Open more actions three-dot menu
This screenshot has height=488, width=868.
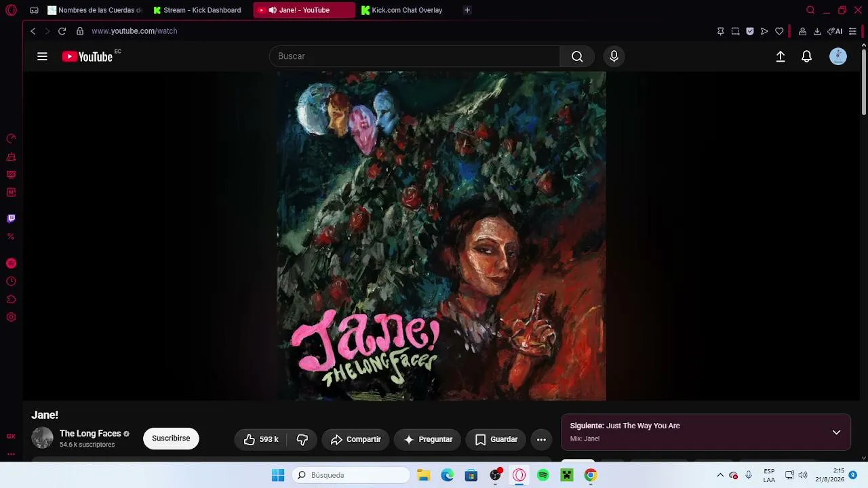(x=541, y=439)
